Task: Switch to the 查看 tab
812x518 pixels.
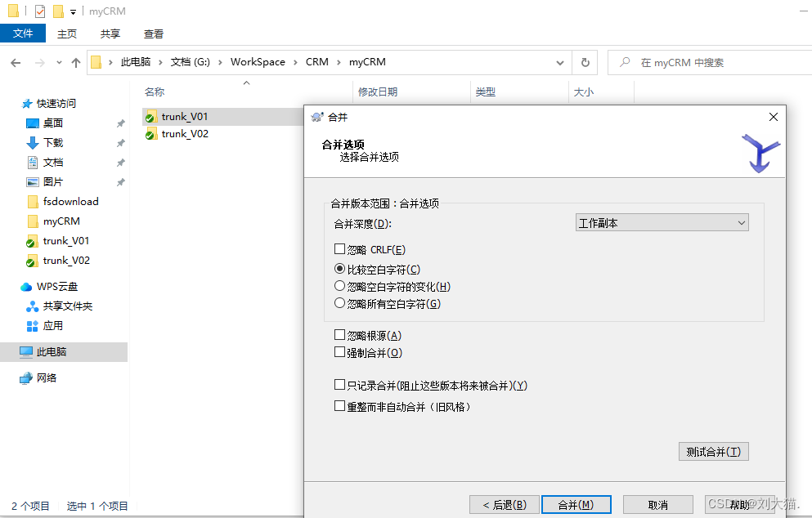Action: click(x=153, y=33)
